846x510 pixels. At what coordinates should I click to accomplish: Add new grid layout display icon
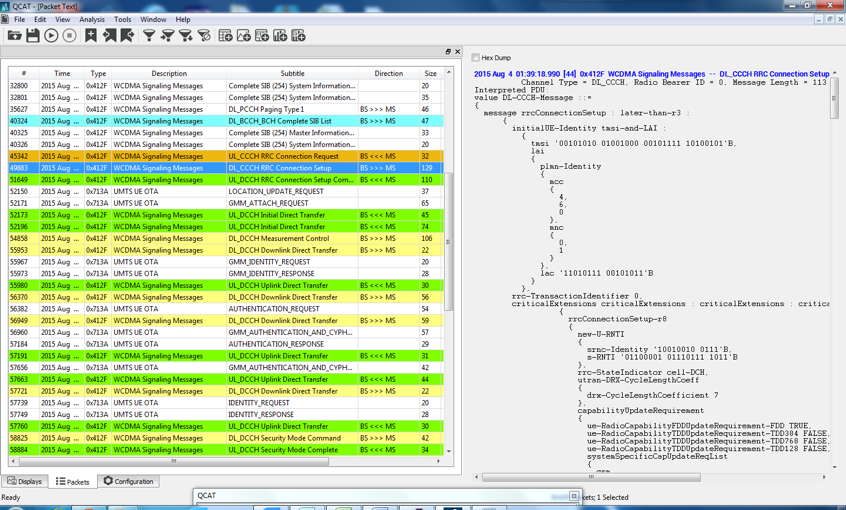(x=262, y=36)
